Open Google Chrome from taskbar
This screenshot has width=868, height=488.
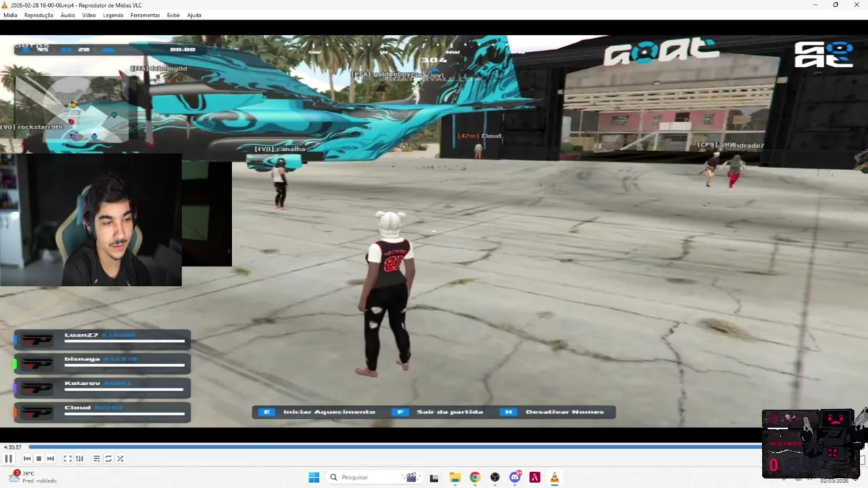(475, 477)
